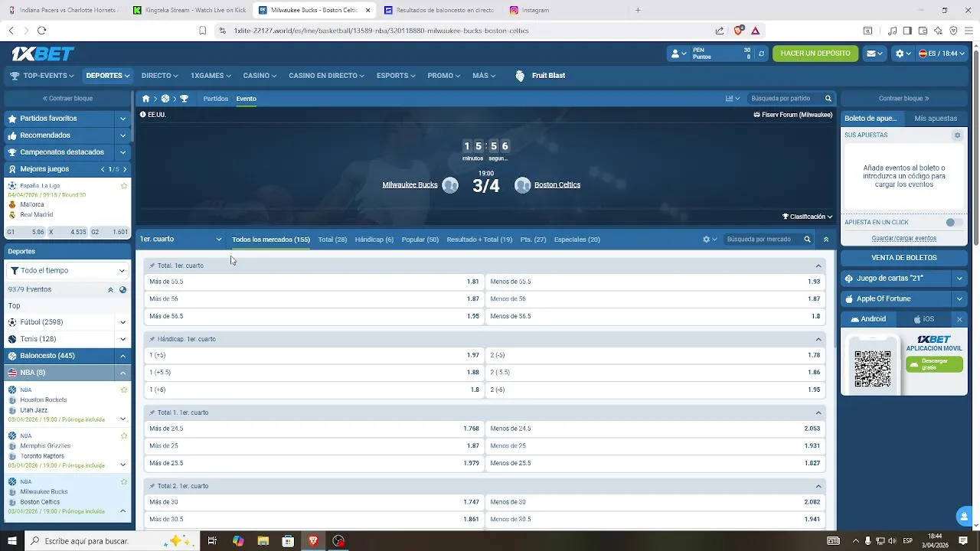Bet on Menos de 56.5 at 1.8
Screen dimensions: 980x551
point(655,316)
